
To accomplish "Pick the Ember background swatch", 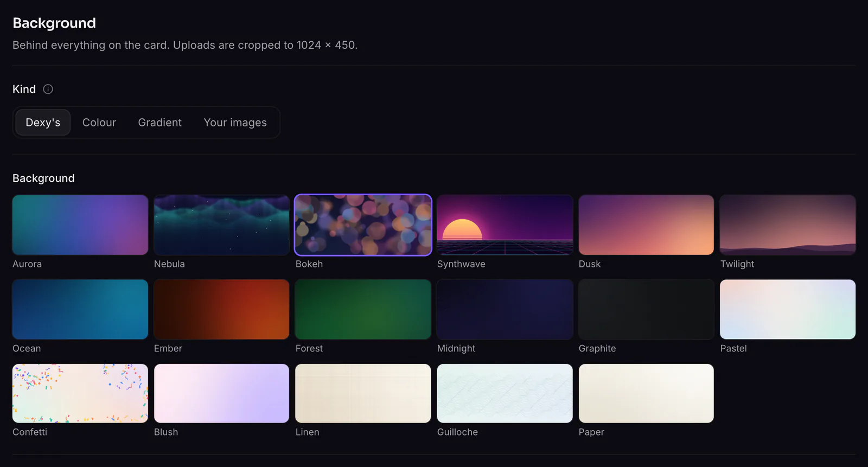I will [221, 309].
